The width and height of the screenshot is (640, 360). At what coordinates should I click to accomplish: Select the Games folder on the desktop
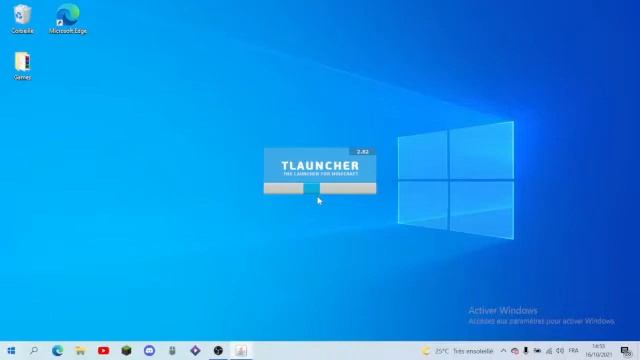click(x=22, y=66)
